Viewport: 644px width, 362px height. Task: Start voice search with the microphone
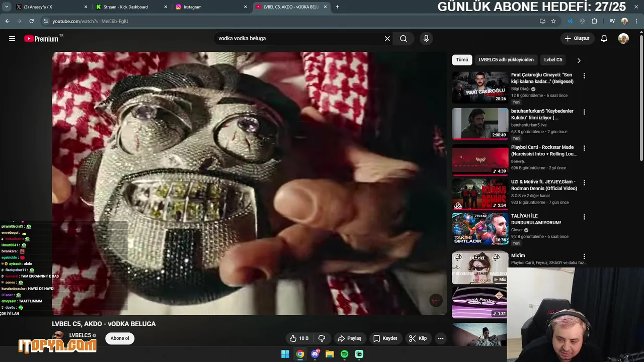(x=426, y=39)
